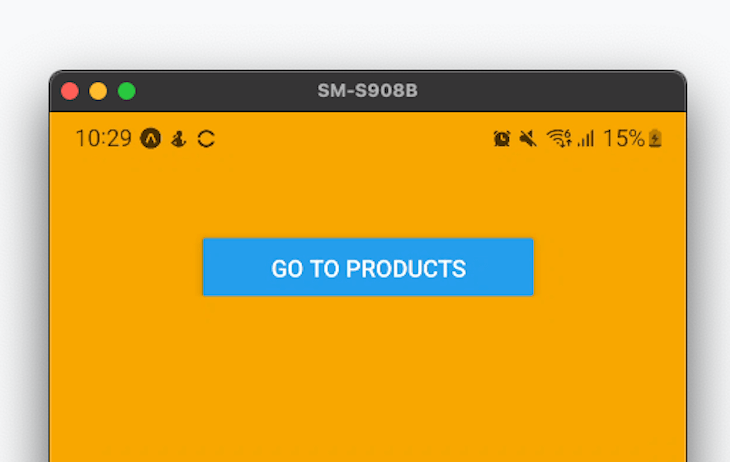Click the SM-S908B window title

click(x=367, y=91)
